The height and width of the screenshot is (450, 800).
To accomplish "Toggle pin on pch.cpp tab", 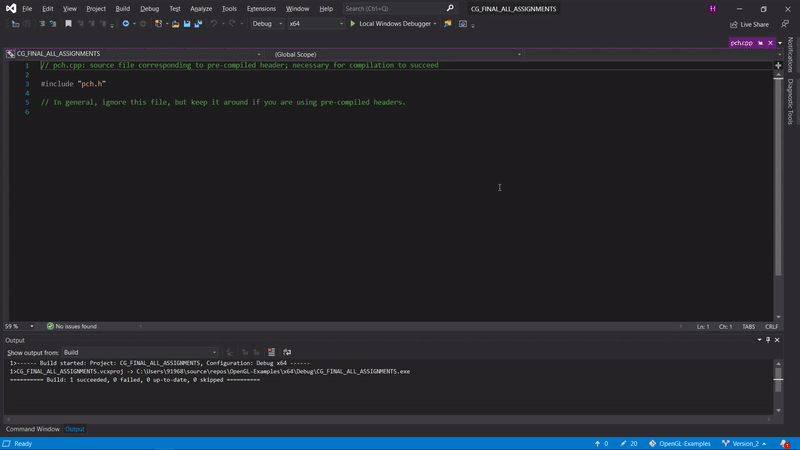I will (760, 43).
